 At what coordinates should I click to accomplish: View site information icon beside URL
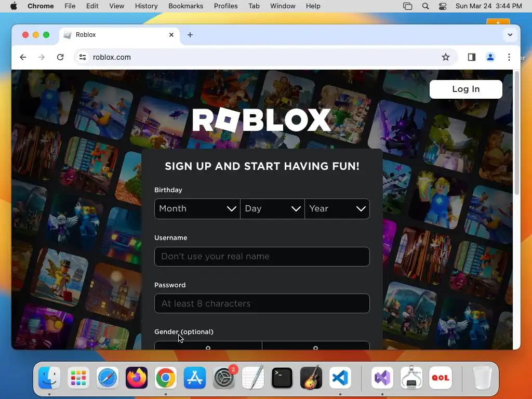coord(83,57)
